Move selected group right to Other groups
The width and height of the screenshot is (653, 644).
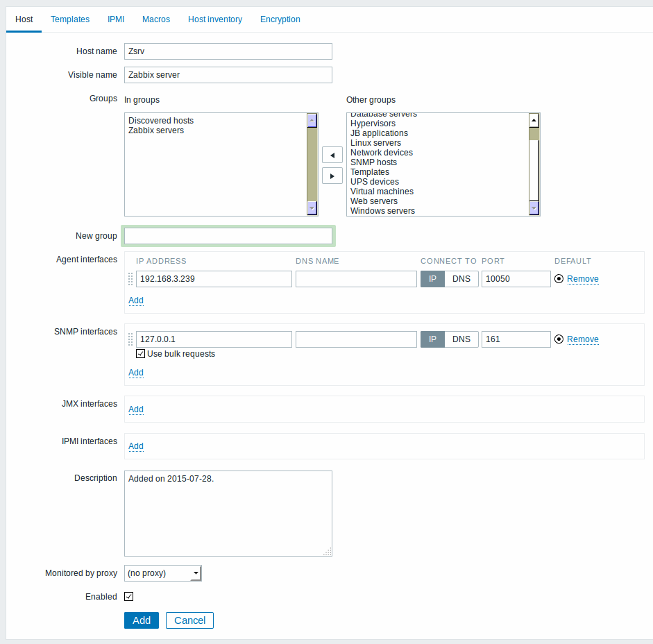[332, 176]
